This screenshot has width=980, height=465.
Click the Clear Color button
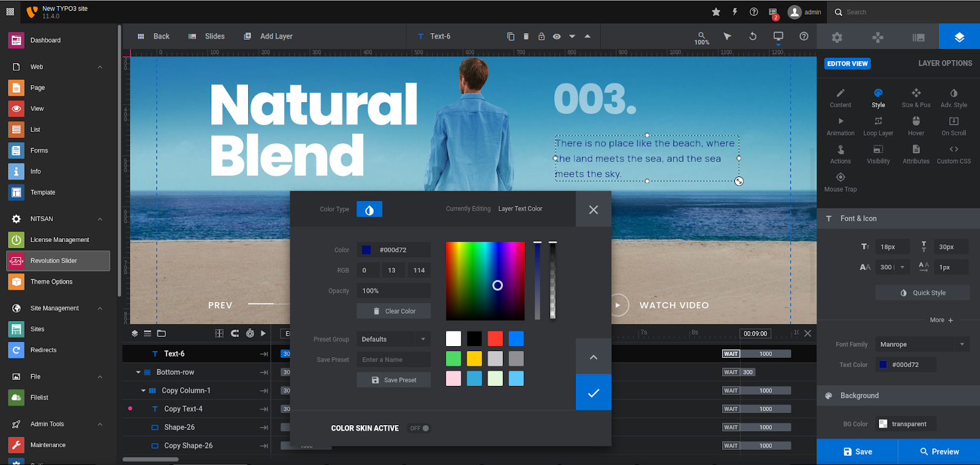pos(394,311)
